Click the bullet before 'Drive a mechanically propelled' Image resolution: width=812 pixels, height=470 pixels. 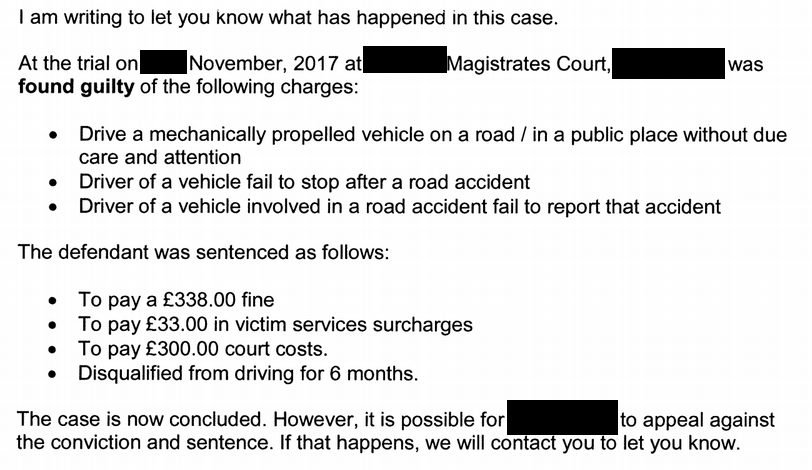point(53,136)
